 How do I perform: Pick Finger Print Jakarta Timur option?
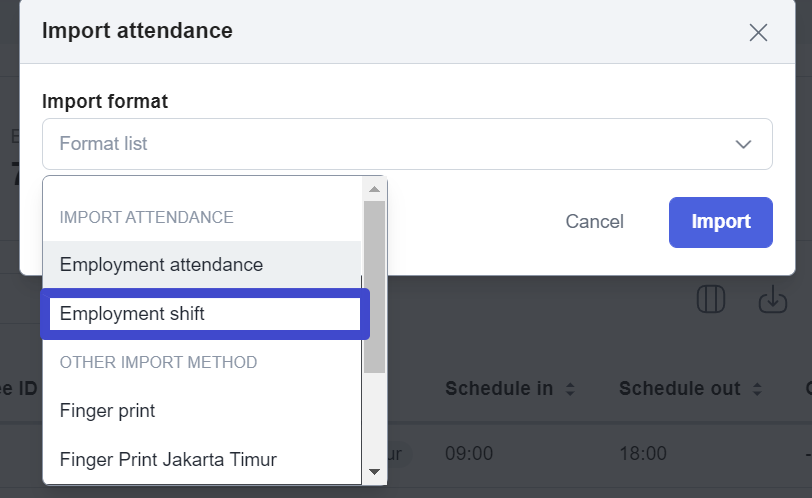pyautogui.click(x=202, y=459)
